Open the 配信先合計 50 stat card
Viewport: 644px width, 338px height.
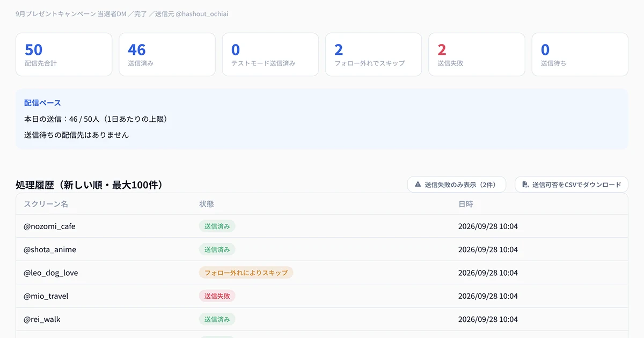click(x=64, y=55)
